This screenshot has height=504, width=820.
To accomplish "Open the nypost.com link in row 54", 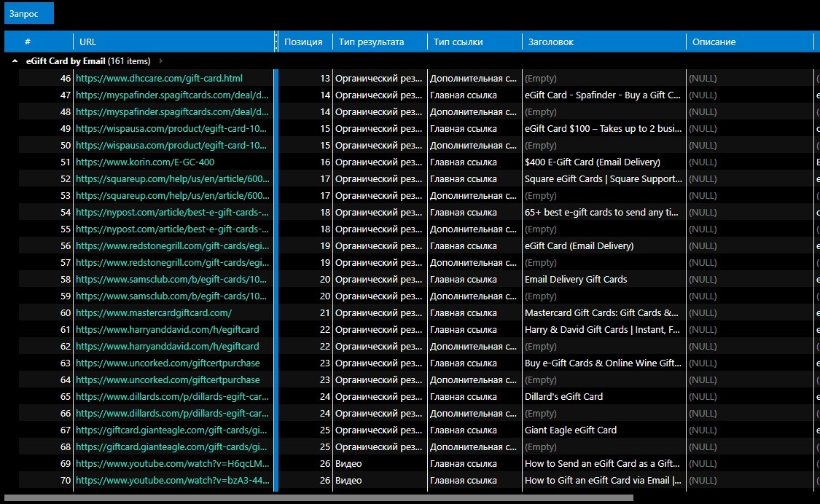I will click(172, 212).
